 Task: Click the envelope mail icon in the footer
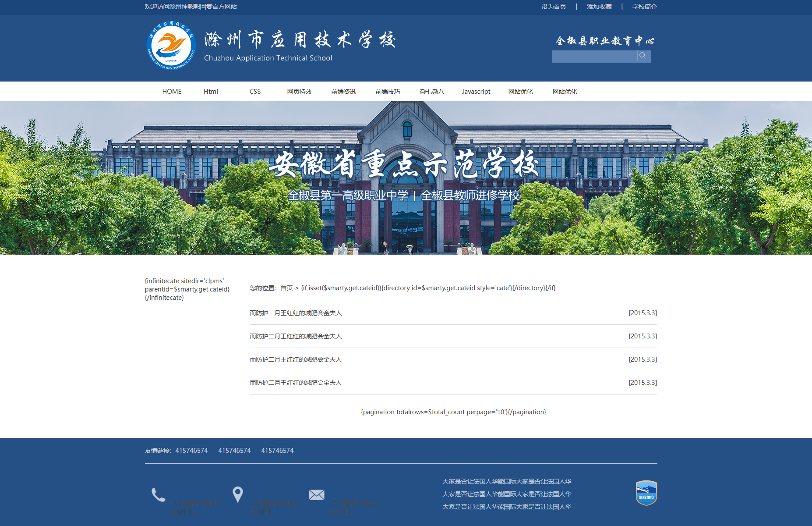tap(316, 494)
